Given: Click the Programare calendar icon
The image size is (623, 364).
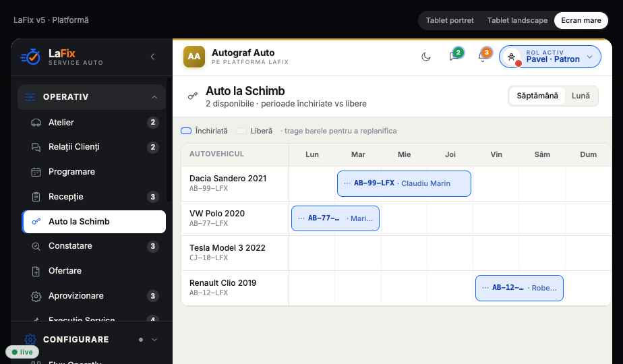Looking at the screenshot, I should (36, 172).
